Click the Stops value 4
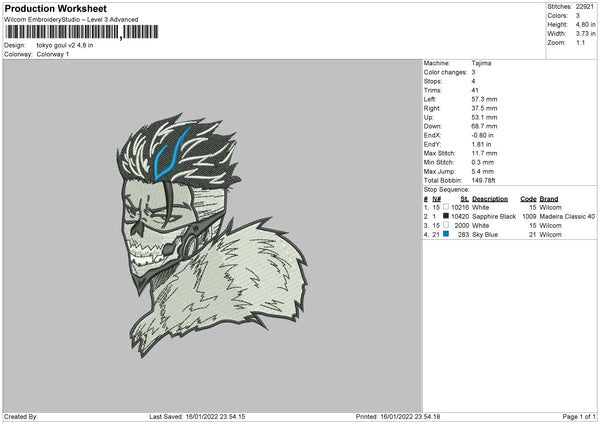 (473, 81)
